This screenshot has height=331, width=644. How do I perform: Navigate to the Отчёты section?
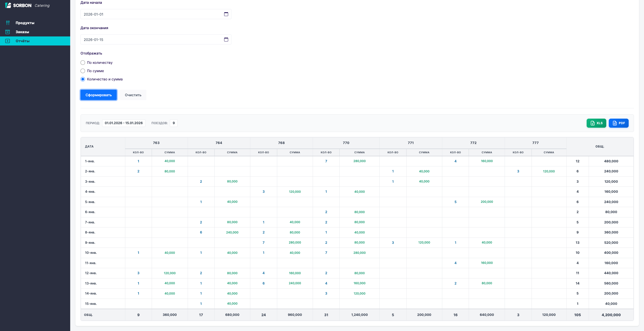coord(22,41)
